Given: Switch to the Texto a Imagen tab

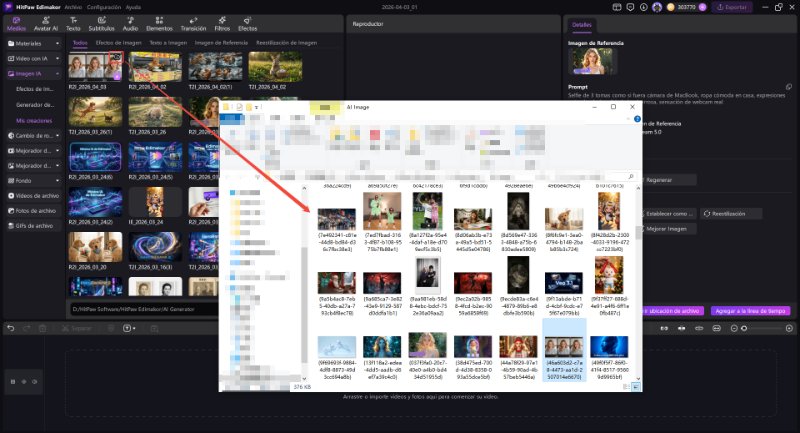Looking at the screenshot, I should point(165,43).
